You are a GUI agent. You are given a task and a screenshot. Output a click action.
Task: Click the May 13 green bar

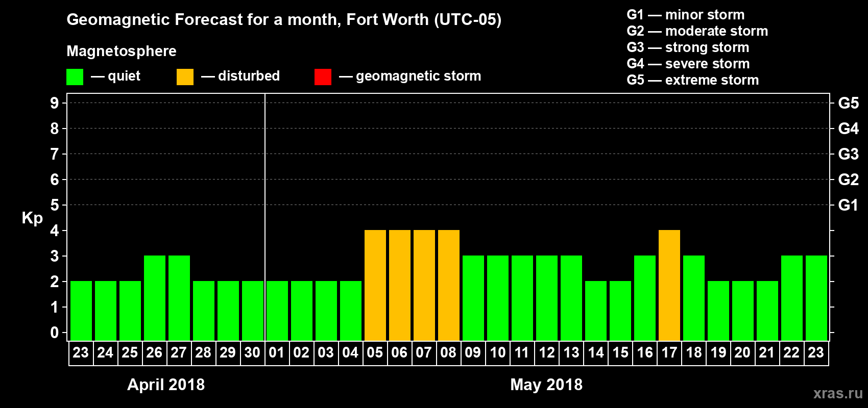[x=571, y=298]
